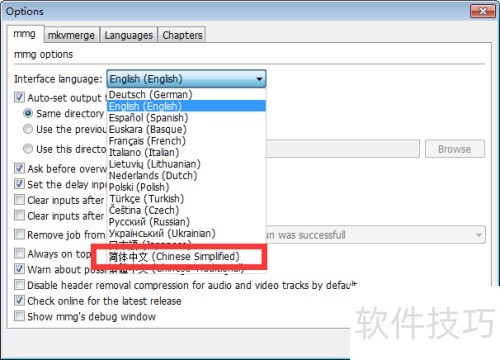This screenshot has width=500, height=360.
Task: Select Čeština (Czech) language
Action: [x=186, y=210]
